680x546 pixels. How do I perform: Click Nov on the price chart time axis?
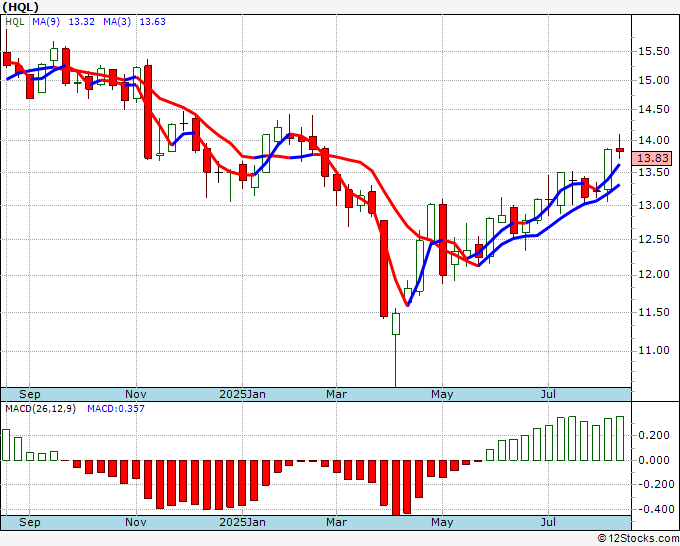click(x=136, y=394)
